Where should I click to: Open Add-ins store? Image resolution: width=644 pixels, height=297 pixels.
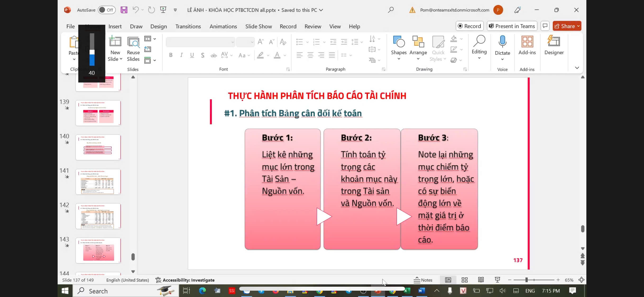pyautogui.click(x=527, y=45)
